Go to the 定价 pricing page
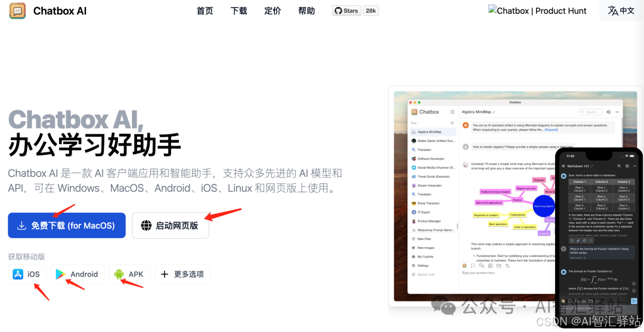 (273, 11)
